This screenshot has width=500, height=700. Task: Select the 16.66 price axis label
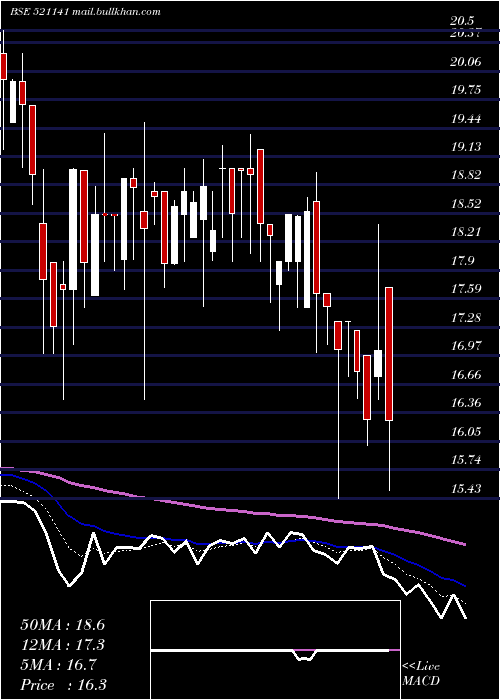click(x=466, y=375)
